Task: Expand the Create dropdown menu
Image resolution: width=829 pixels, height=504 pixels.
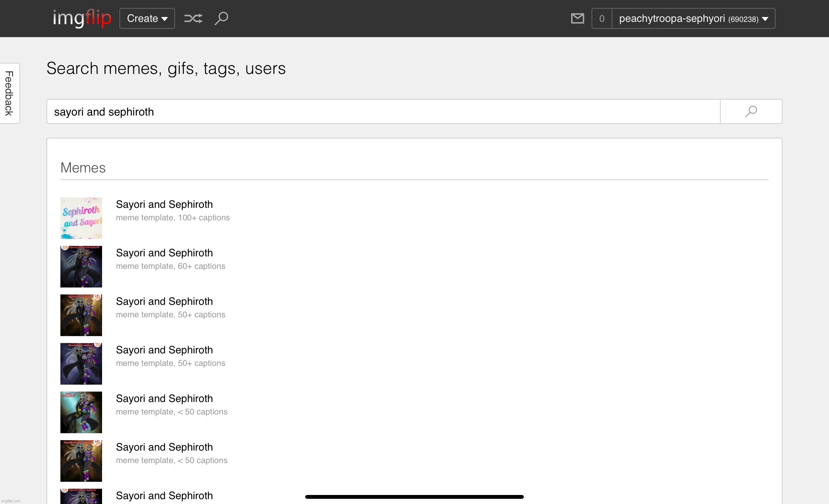Action: [147, 18]
